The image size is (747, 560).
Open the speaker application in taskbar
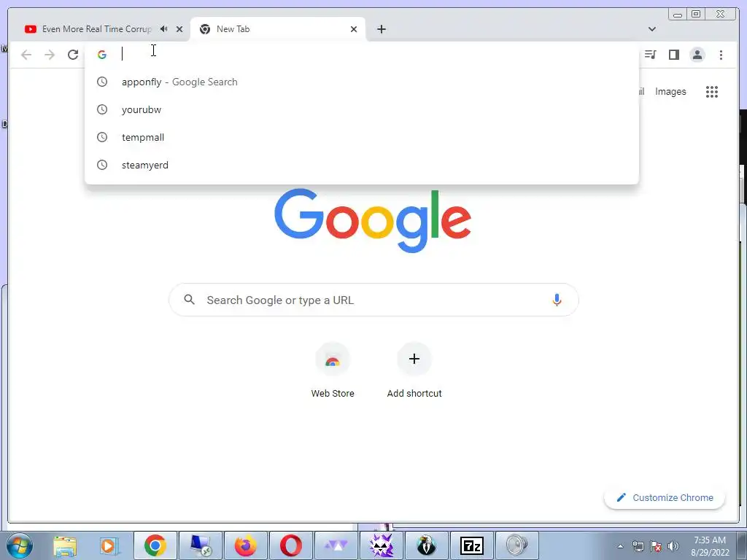pyautogui.click(x=517, y=545)
